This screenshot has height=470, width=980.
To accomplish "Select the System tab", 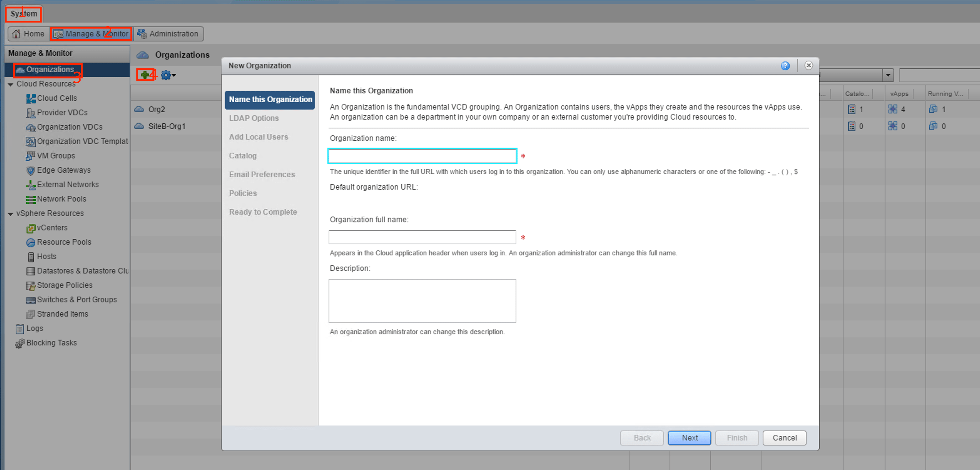I will [x=23, y=14].
